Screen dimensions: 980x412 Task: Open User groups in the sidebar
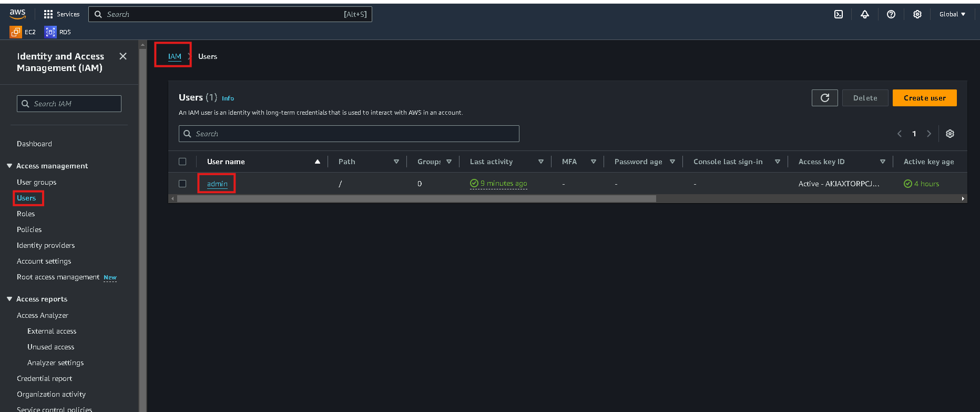(36, 182)
